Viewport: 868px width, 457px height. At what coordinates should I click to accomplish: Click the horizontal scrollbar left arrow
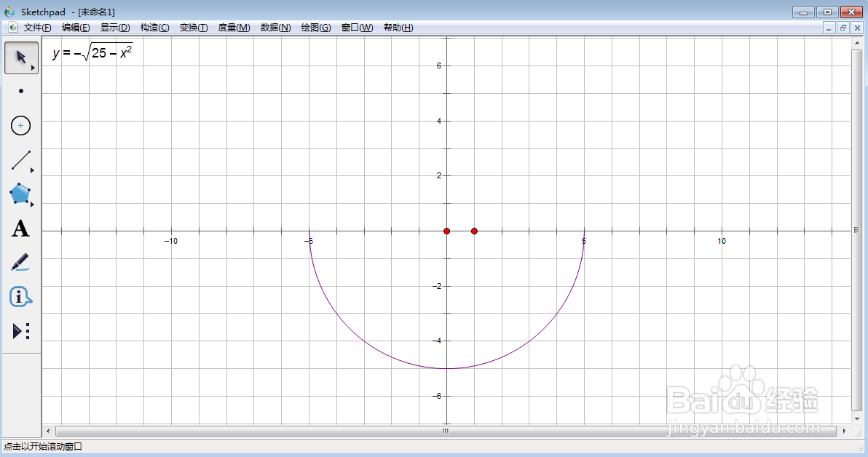48,431
